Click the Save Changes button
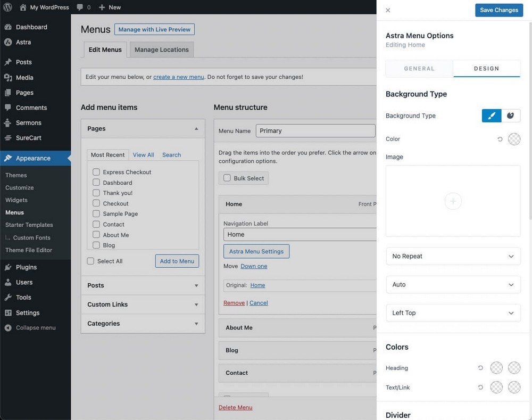Viewport: 532px width, 420px height. [499, 10]
